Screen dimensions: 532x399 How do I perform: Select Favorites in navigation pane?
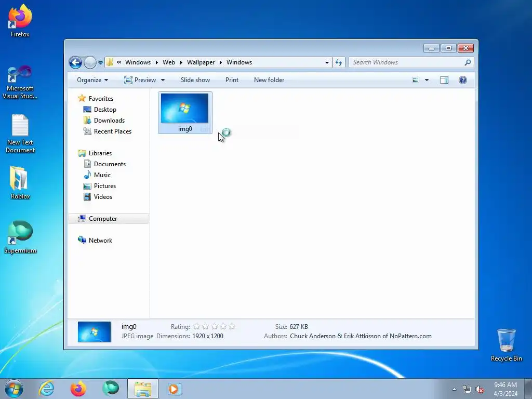[101, 98]
